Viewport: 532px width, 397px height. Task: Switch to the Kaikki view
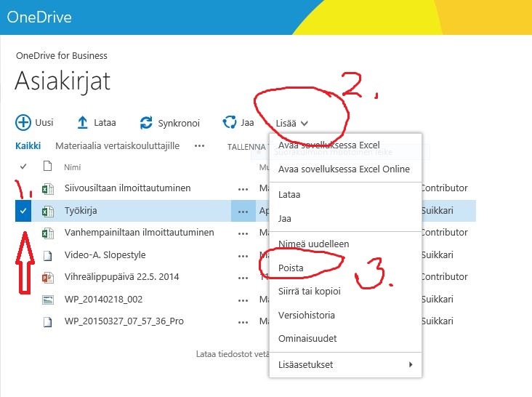coord(28,146)
